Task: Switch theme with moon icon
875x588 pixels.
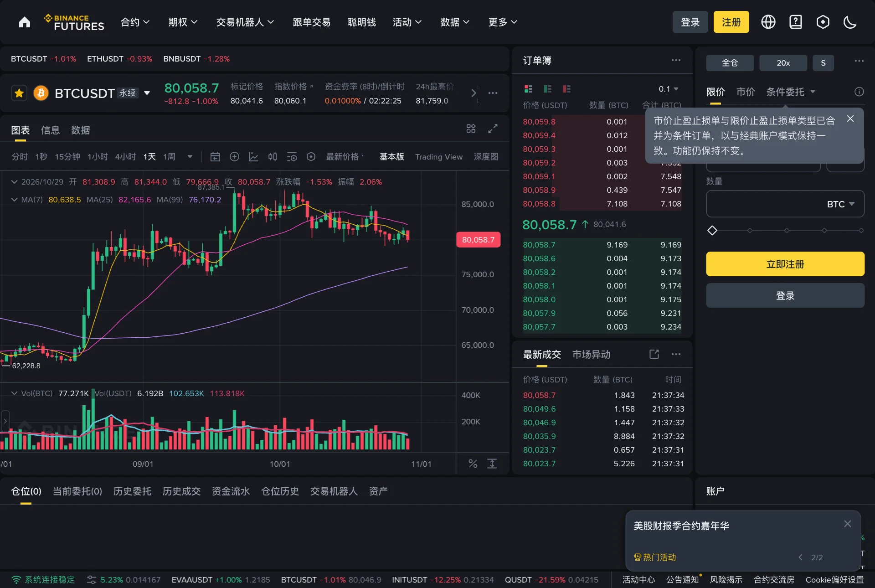Action: point(850,22)
